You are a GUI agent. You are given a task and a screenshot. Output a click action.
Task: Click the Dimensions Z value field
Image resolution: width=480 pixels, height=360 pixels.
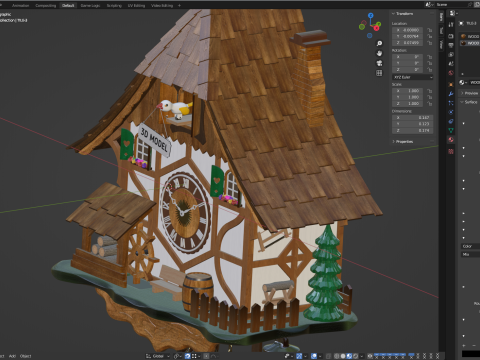coord(413,131)
